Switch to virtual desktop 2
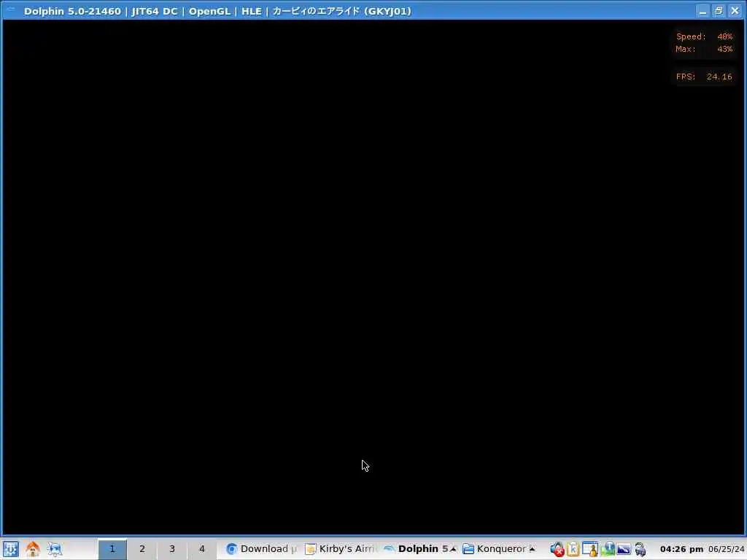The height and width of the screenshot is (560, 747). coord(142,549)
